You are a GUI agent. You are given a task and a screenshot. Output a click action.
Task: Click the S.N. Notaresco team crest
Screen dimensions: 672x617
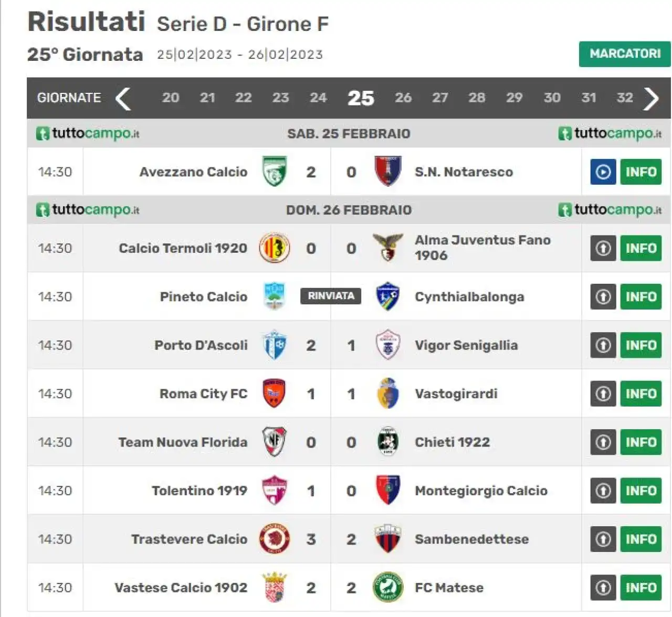388,171
